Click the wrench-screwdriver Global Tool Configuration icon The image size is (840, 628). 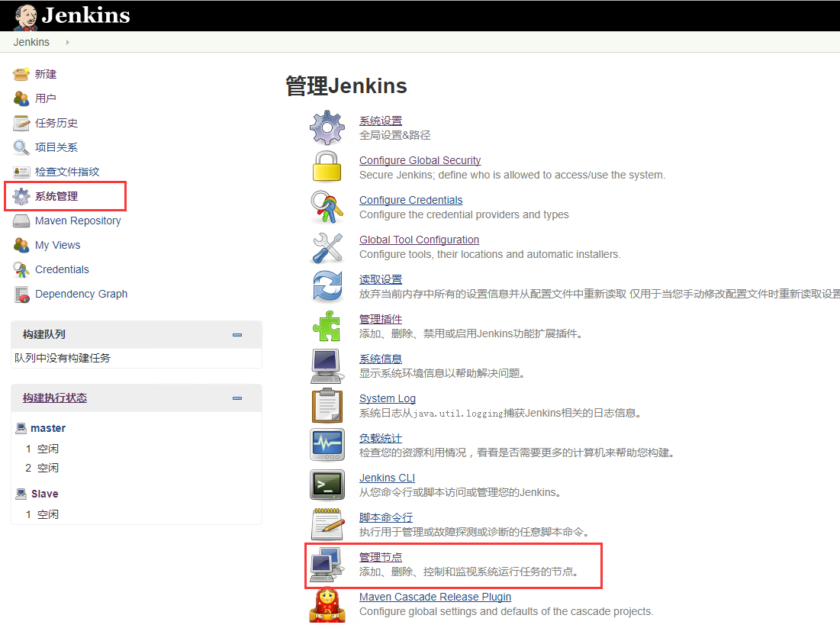327,247
